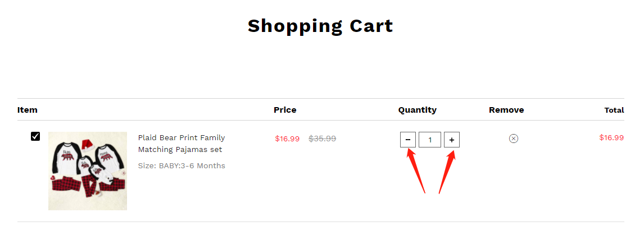Increase quantity with the plus button
Screen dimensions: 644x226
coord(452,140)
